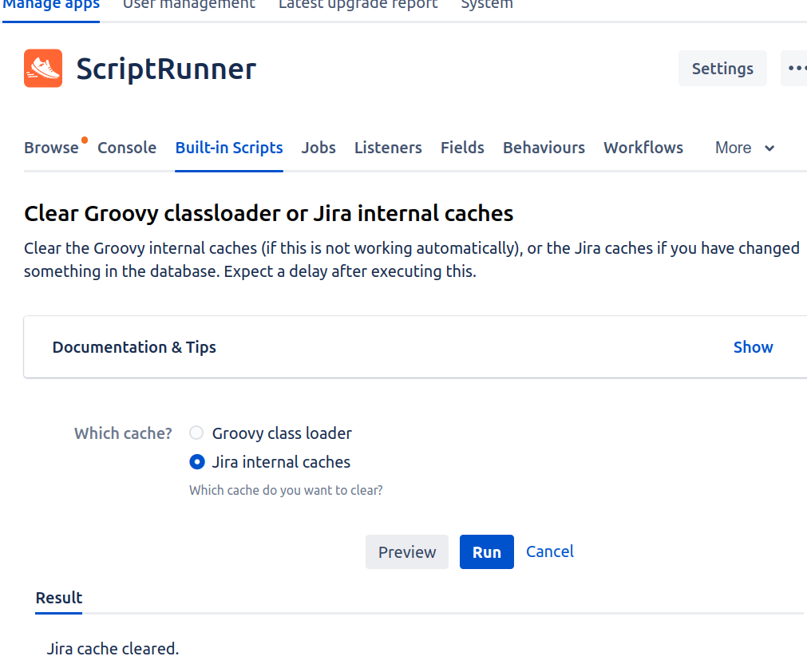Open the Listeners tab
The image size is (807, 672).
(388, 148)
